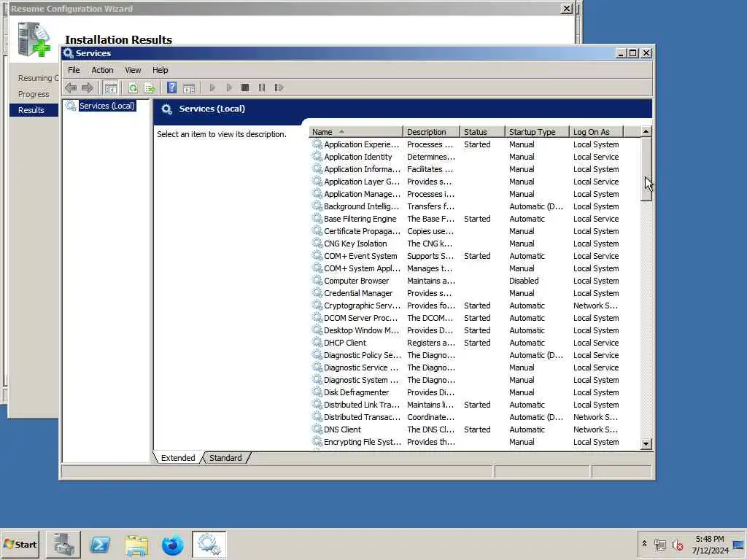Click Services (Local) header gear icon
Screen dimensions: 747x560
coord(166,109)
